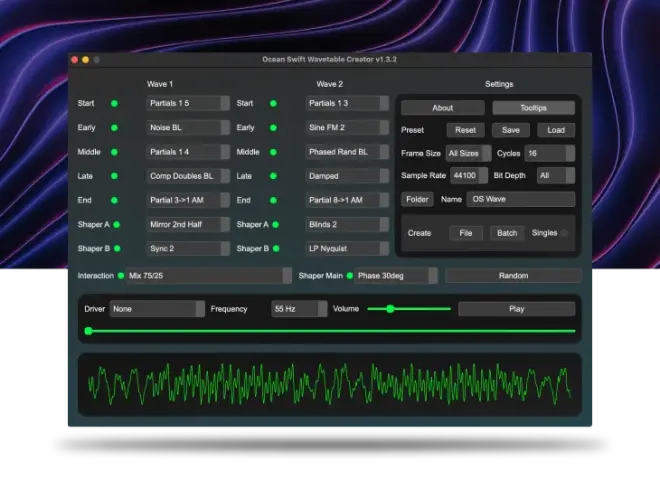Open the LP Nyquist dropdown
This screenshot has height=488, width=660.
click(347, 249)
